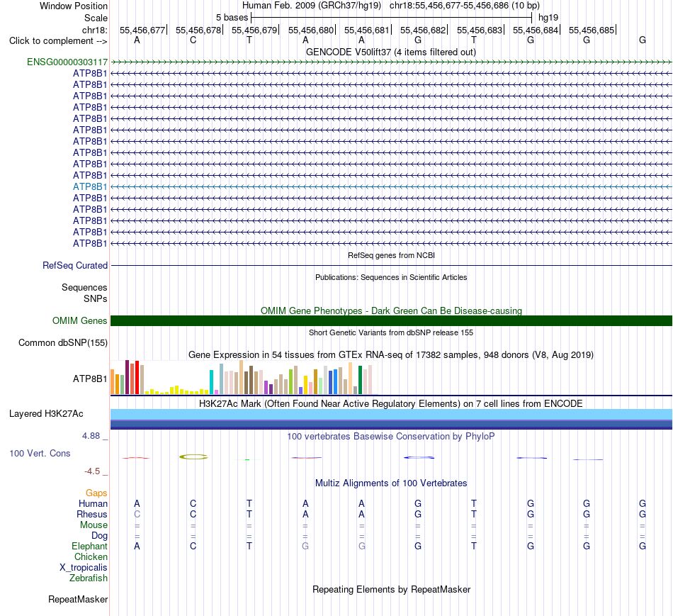Open the H3K27Ac Mark ENCODE track title
The image size is (673, 616).
click(x=391, y=404)
